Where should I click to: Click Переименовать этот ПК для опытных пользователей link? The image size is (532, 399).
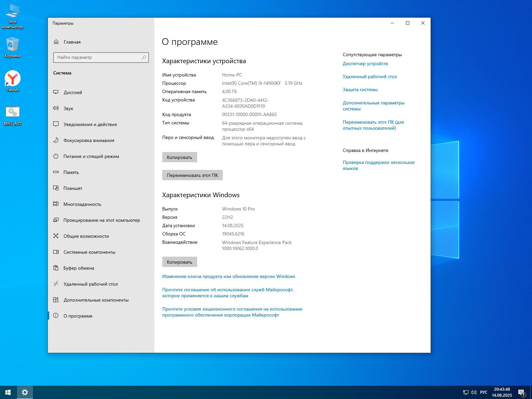(373, 125)
